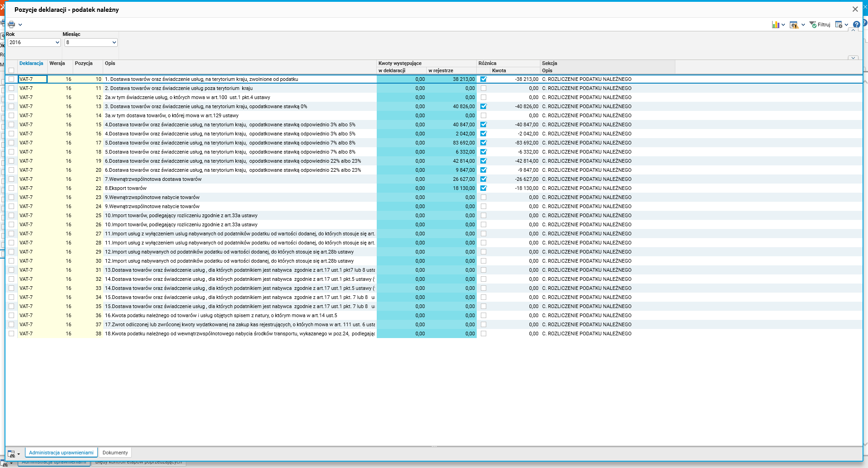Uncheck Różnica checkbox for Pozycja 10

484,79
